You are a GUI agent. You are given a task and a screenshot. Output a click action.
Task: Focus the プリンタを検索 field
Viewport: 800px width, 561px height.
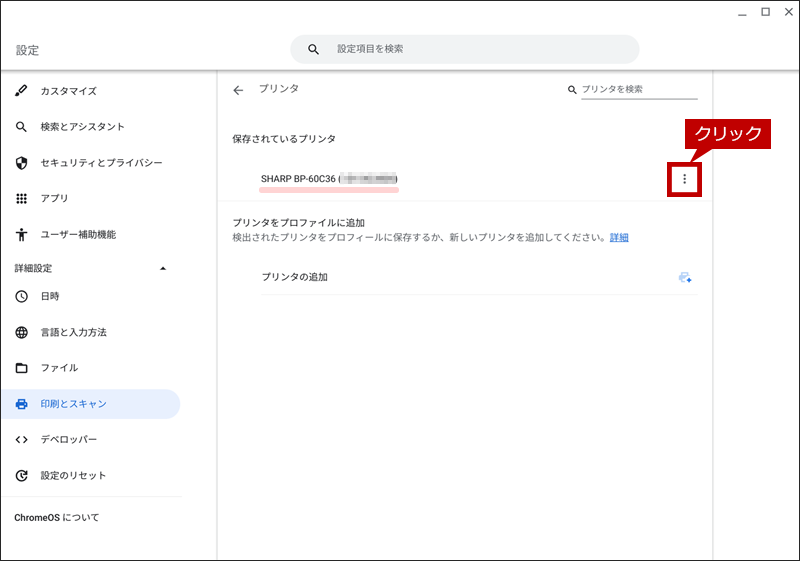pos(639,90)
